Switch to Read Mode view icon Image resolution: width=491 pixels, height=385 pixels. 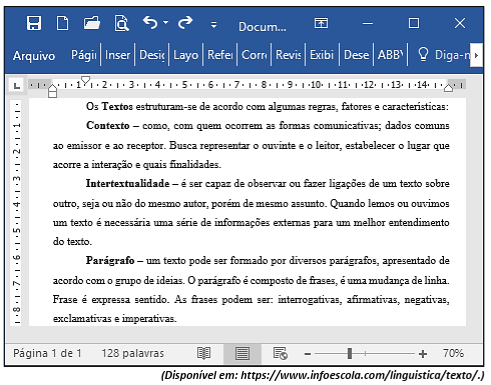click(204, 353)
